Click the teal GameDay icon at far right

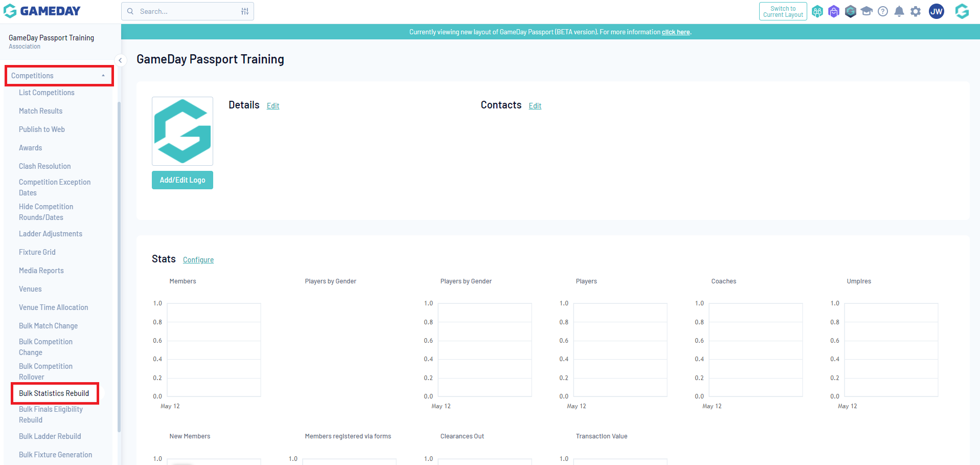point(962,11)
